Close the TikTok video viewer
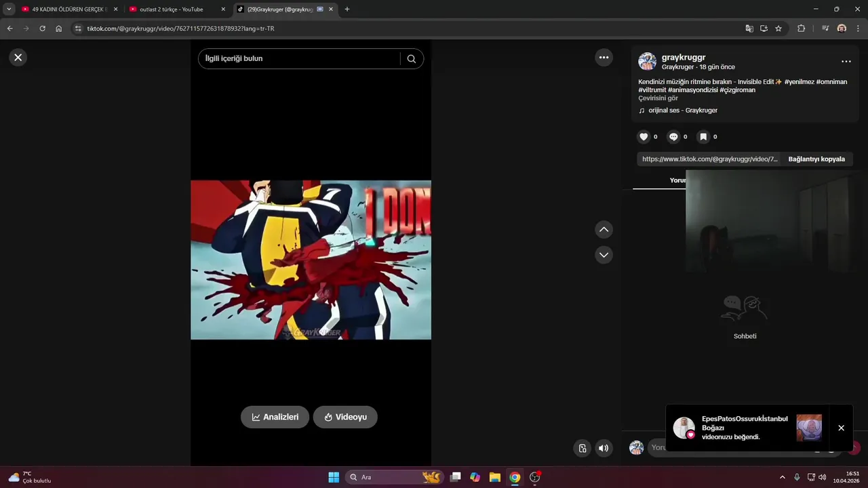 (18, 58)
